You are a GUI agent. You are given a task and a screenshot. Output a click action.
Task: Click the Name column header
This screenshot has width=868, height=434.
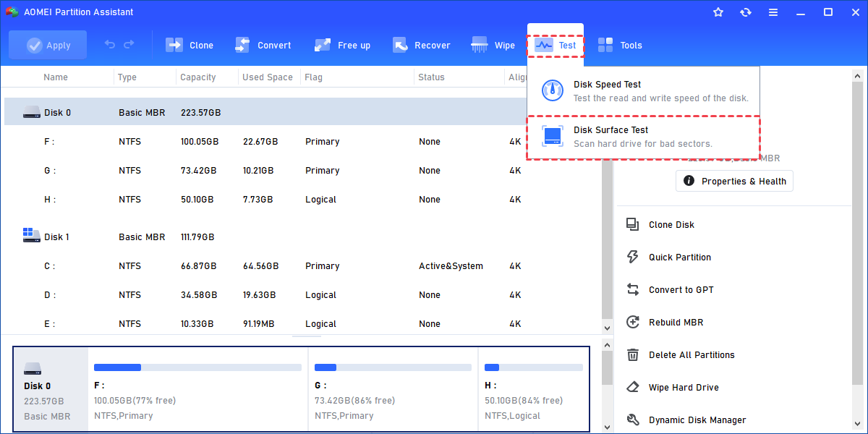56,77
